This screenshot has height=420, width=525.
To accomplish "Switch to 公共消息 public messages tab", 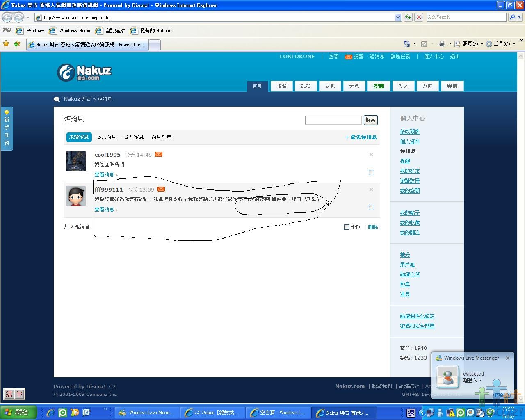I will (134, 137).
